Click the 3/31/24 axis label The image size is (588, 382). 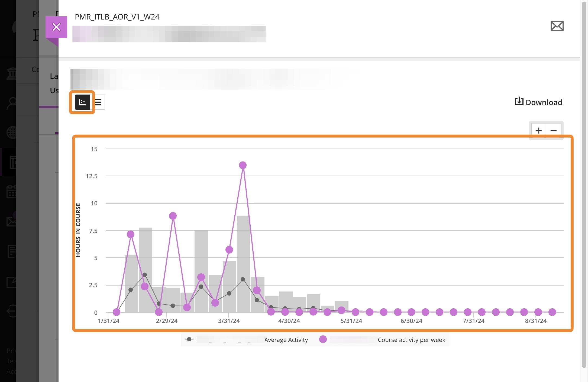[x=229, y=321]
